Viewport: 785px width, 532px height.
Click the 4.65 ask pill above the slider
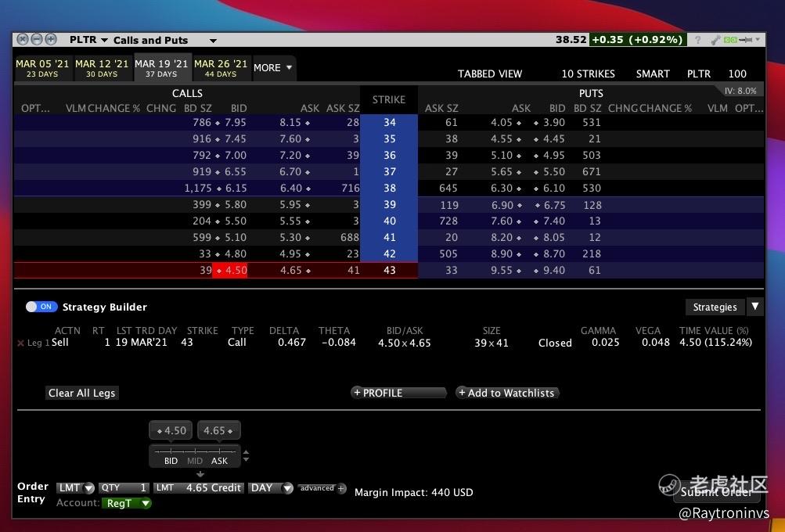219,430
